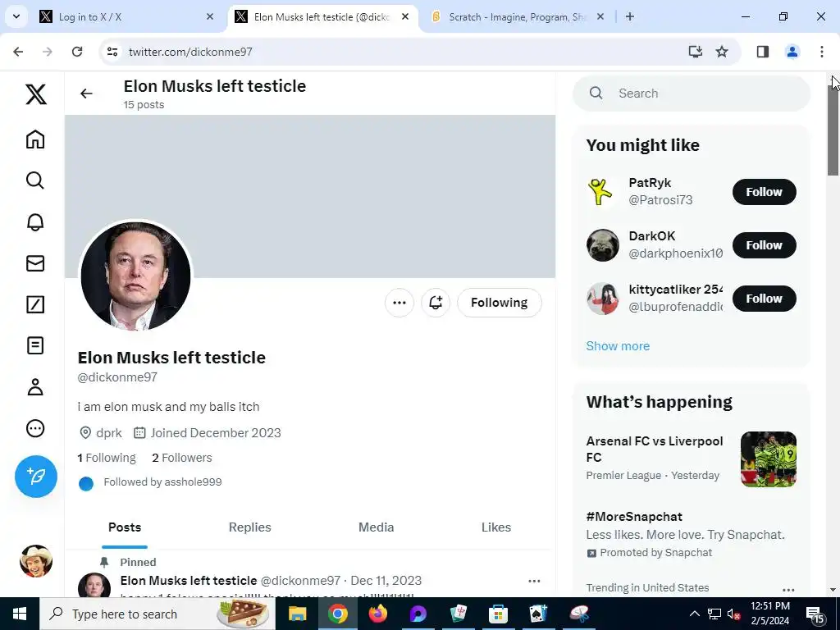This screenshot has height=630, width=840.
Task: Click the X logo in sidebar
Action: click(36, 94)
